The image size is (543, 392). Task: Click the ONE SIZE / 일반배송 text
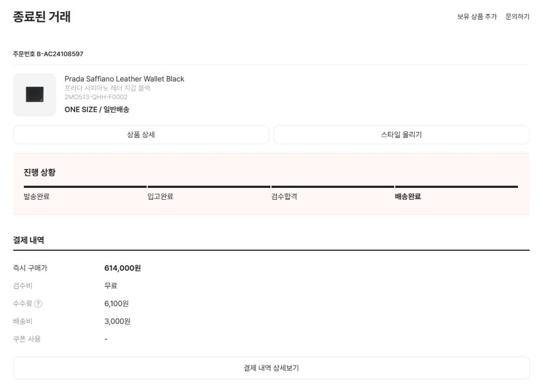97,109
